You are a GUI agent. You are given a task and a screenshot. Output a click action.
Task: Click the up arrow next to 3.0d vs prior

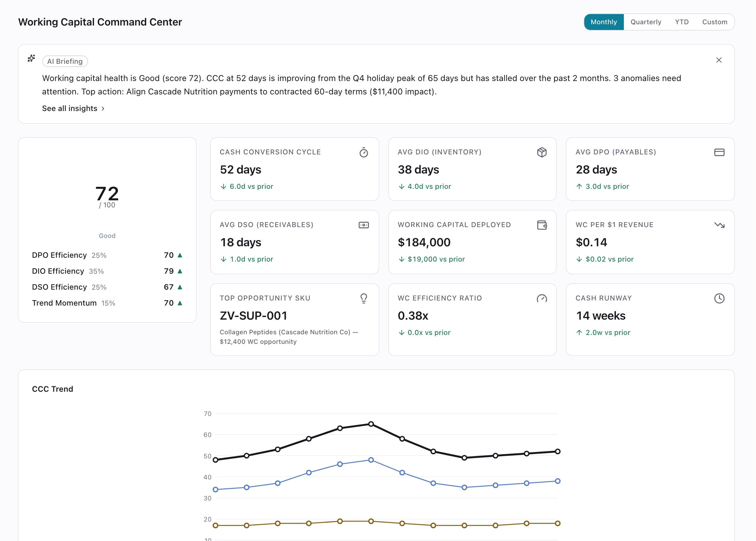point(579,187)
